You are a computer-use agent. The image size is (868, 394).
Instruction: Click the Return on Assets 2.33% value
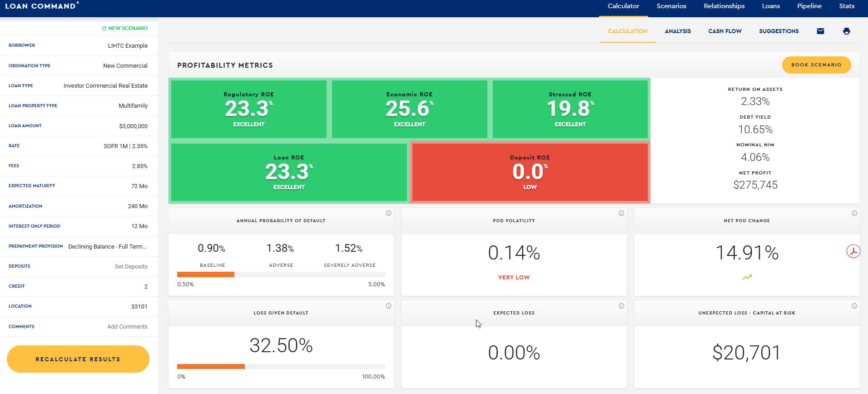pos(755,101)
